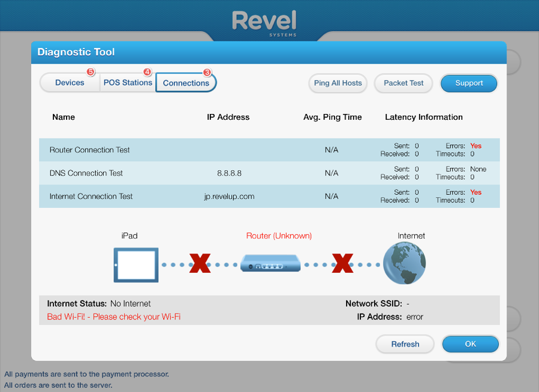Screen dimensions: 539x392
Task: Click red X between iPad and router
Action: pyautogui.click(x=200, y=263)
